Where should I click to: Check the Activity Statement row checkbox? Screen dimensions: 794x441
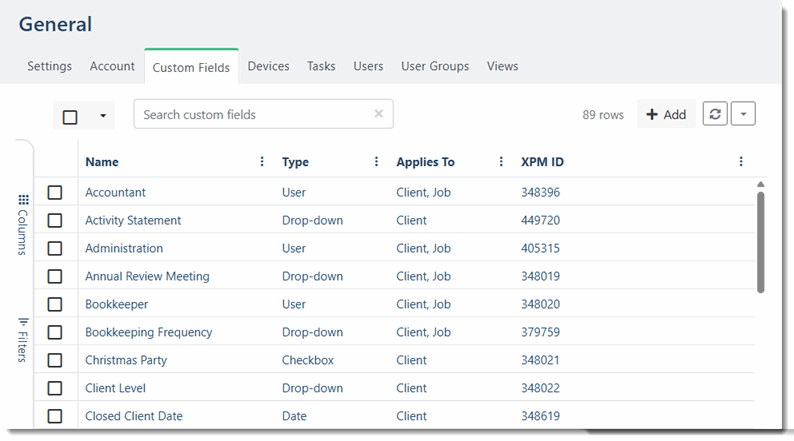55,220
